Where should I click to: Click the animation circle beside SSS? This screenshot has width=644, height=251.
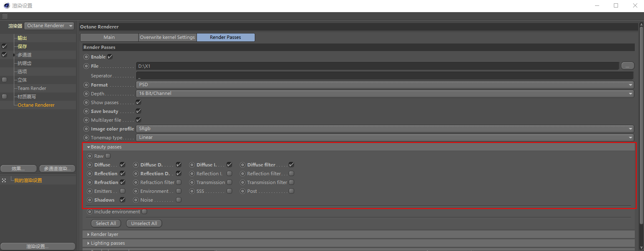coord(192,191)
